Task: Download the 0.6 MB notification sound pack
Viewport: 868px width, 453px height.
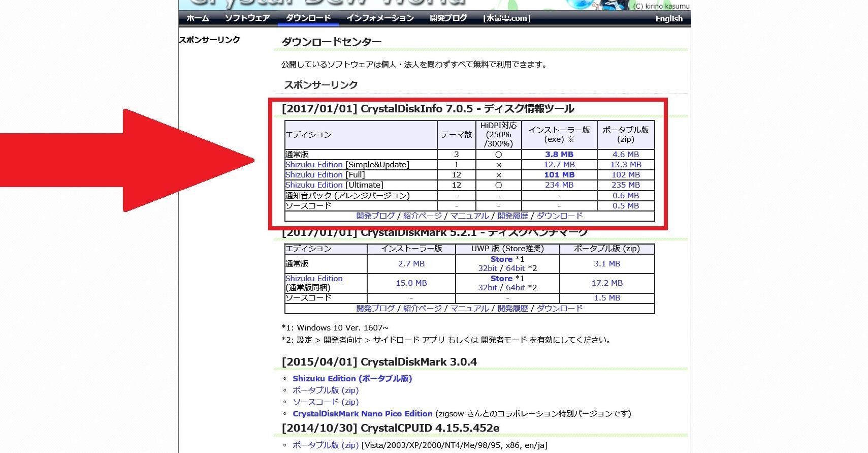Action: point(626,196)
